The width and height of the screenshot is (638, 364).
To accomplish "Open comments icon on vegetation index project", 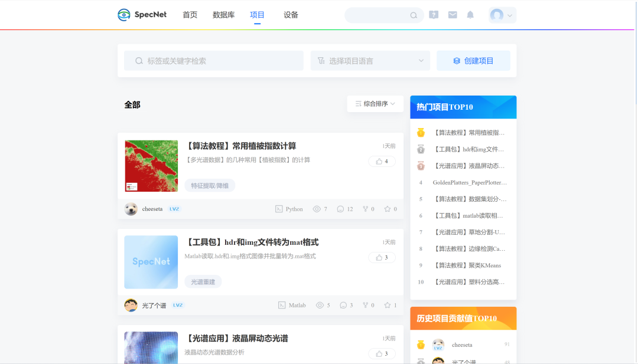I will (341, 209).
